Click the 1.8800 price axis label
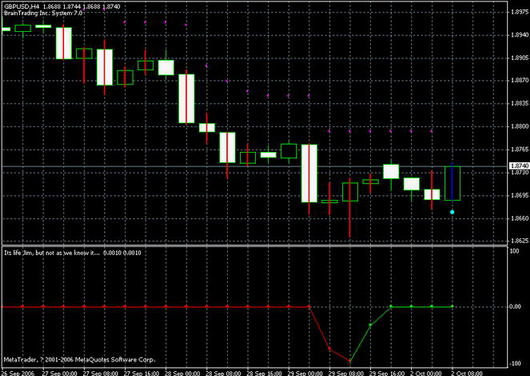This screenshot has height=376, width=530. coord(520,126)
